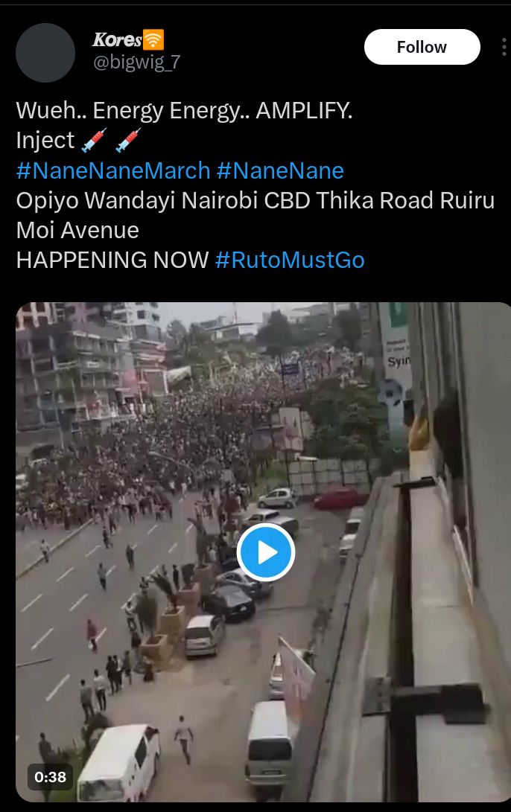Select the 'Wueh.. Energy Energy.. AMPLIFY.' text line

tap(185, 111)
